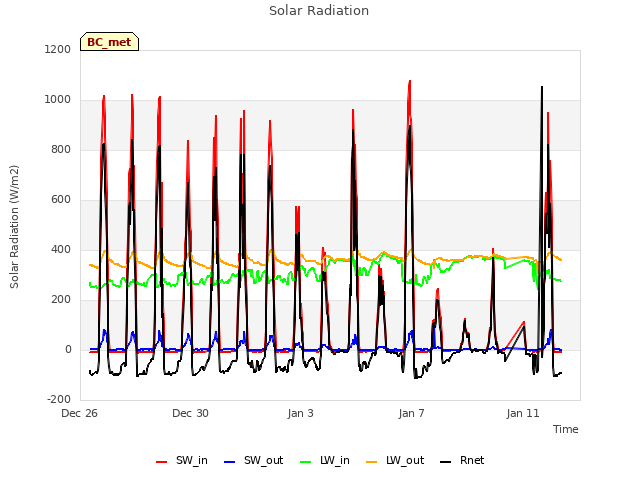
Task: Toggle the LW_out legend entry
Action: (x=395, y=460)
